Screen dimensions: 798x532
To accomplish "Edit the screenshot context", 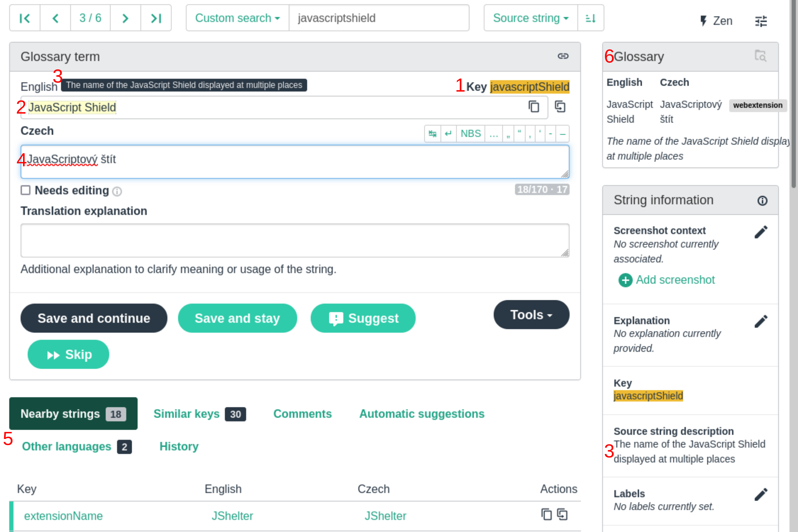I will coord(761,232).
